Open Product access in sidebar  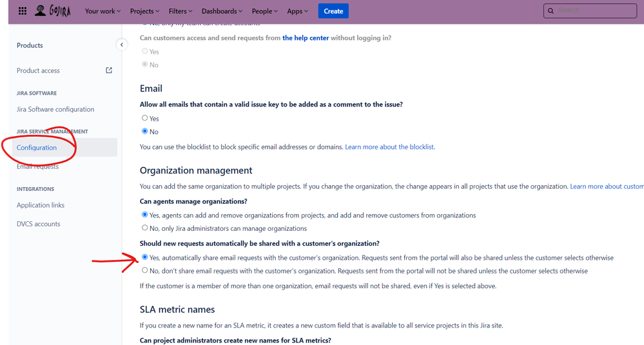[38, 71]
